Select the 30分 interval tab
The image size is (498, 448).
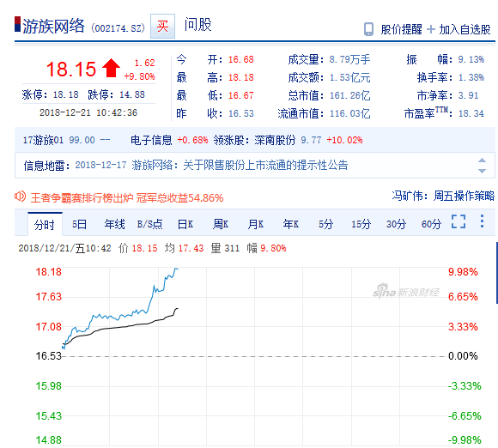[397, 225]
